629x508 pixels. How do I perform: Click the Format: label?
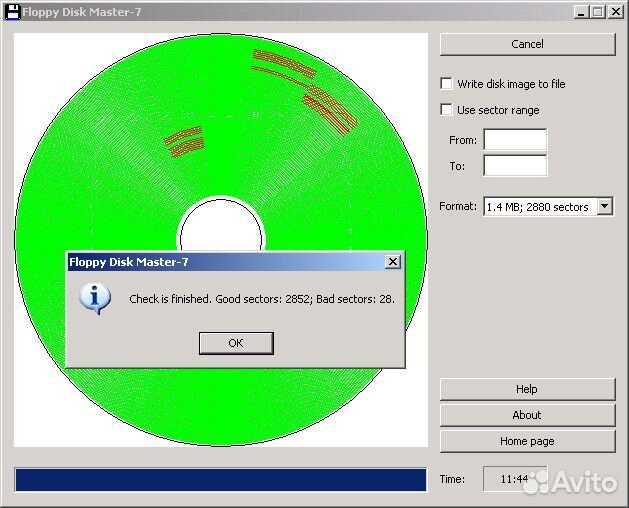coord(458,206)
